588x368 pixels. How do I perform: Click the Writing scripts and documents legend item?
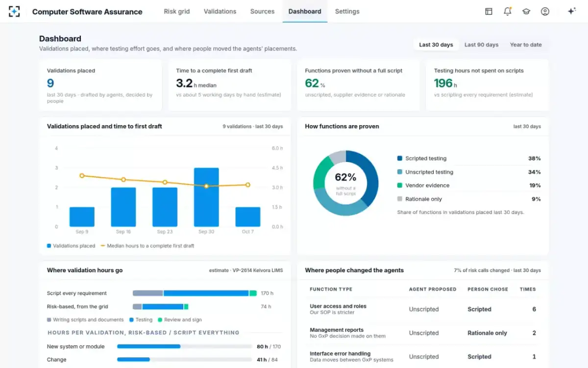[x=85, y=319]
